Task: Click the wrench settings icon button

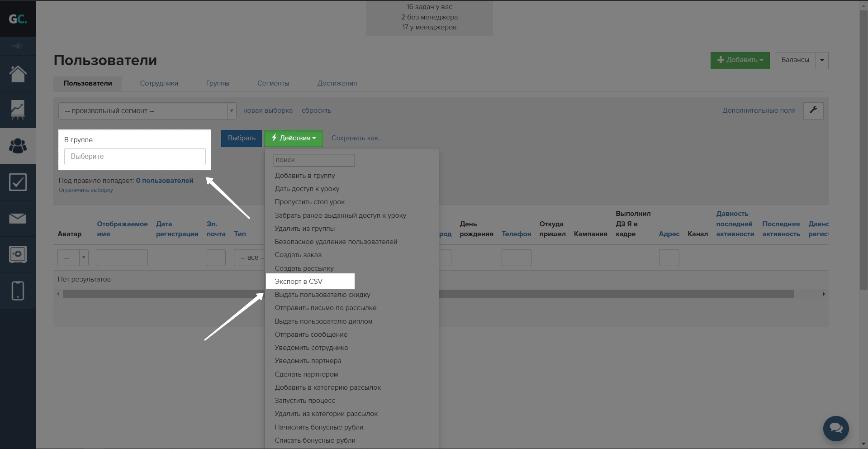Action: (813, 110)
